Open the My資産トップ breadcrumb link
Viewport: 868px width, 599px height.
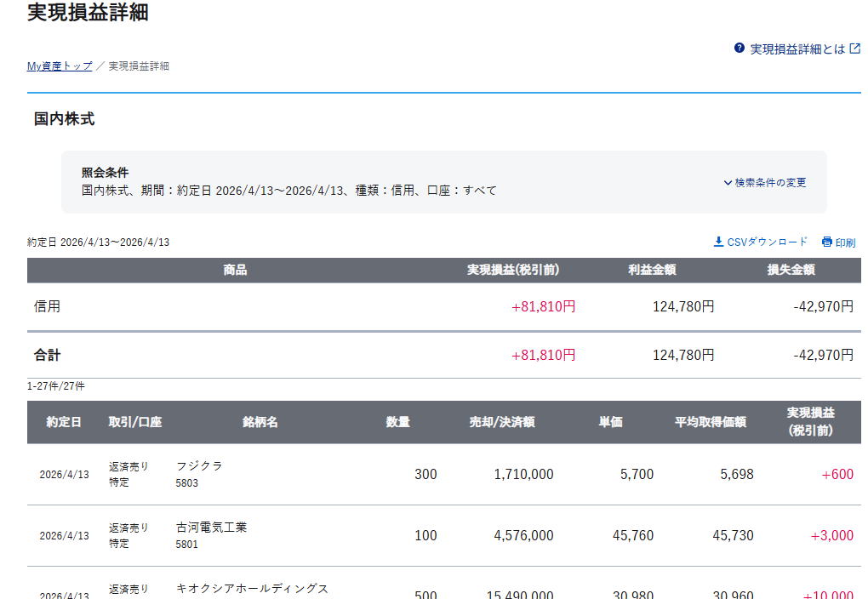(60, 66)
